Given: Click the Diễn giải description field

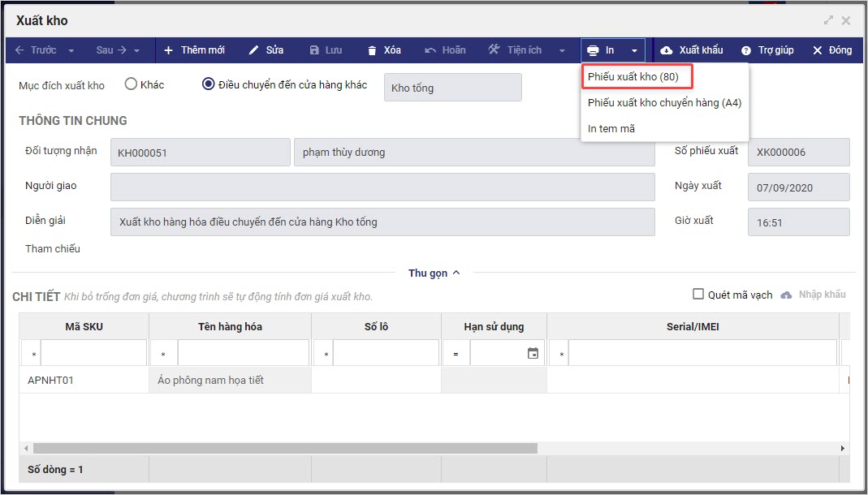Looking at the screenshot, I should [382, 222].
